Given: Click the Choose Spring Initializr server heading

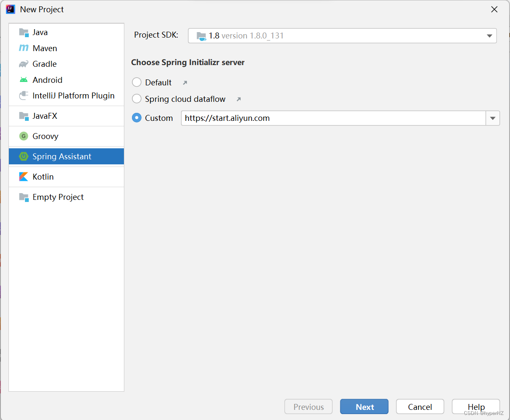Looking at the screenshot, I should tap(188, 63).
